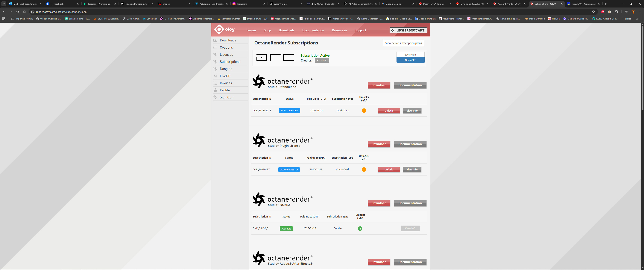
Task: Select Licenses in the left sidebar
Action: pyautogui.click(x=226, y=55)
